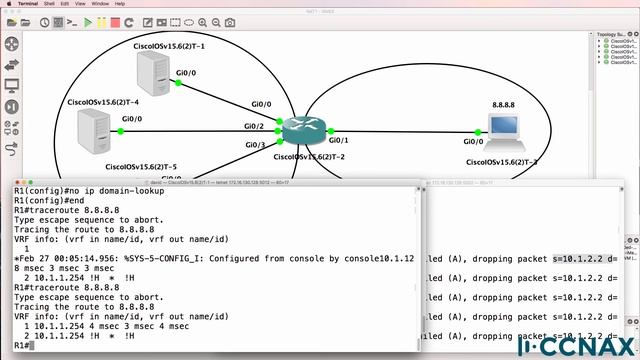Expand first CiscoIOSv node in Topology Summary
This screenshot has width=640, height=360.
(x=599, y=41)
